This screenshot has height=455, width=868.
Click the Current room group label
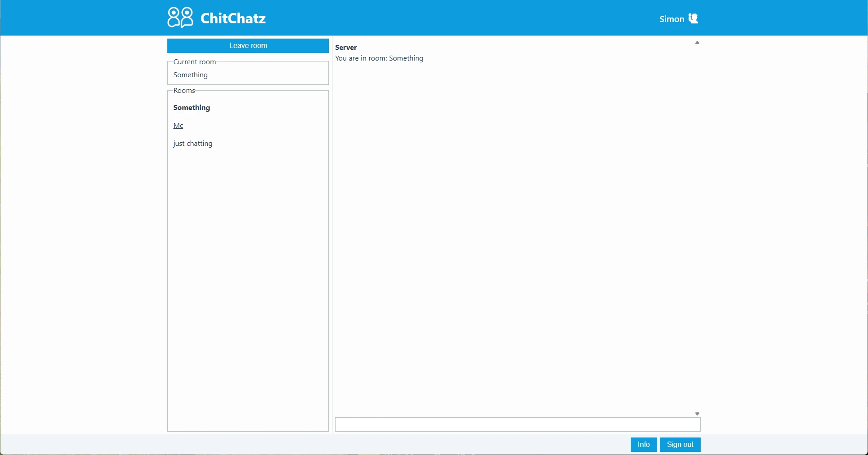(x=195, y=62)
